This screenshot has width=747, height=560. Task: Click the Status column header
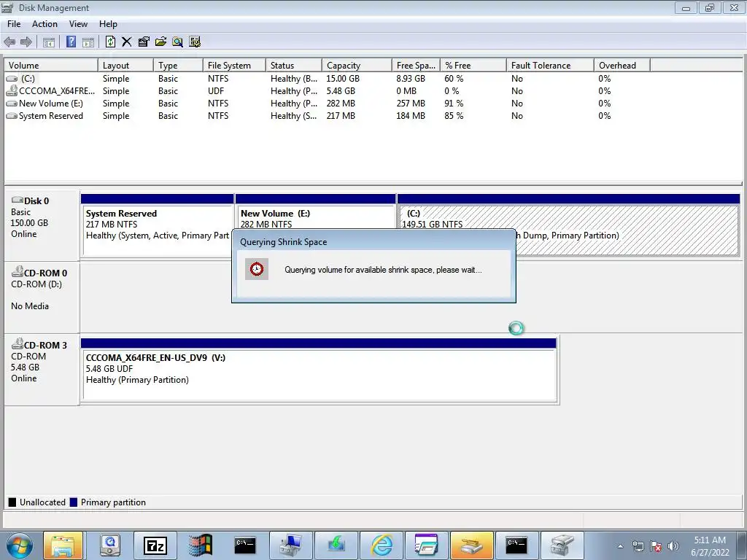click(x=294, y=65)
